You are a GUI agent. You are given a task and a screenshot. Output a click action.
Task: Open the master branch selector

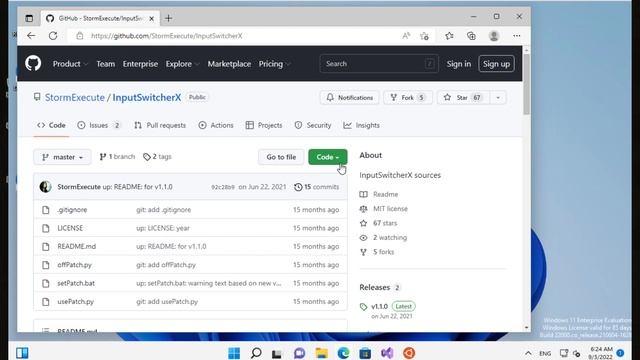[62, 157]
